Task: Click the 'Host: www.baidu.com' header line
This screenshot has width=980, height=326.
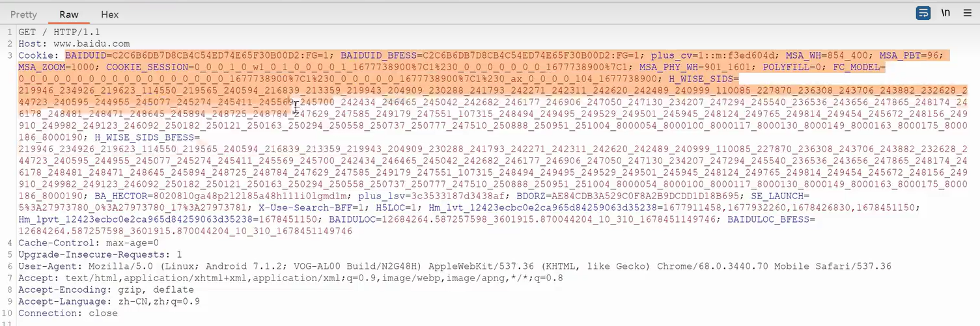Action: [74, 44]
